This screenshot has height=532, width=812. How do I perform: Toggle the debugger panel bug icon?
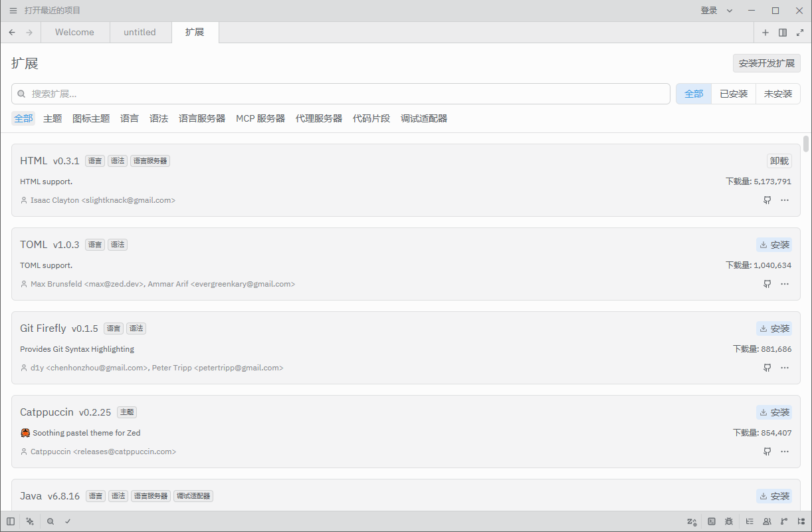[729, 521]
